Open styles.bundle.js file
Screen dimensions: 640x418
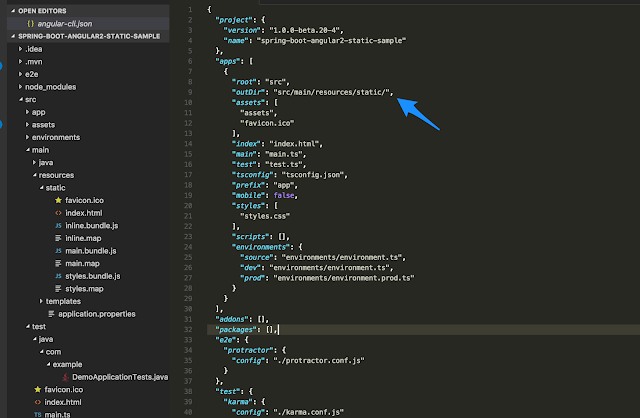tap(93, 276)
